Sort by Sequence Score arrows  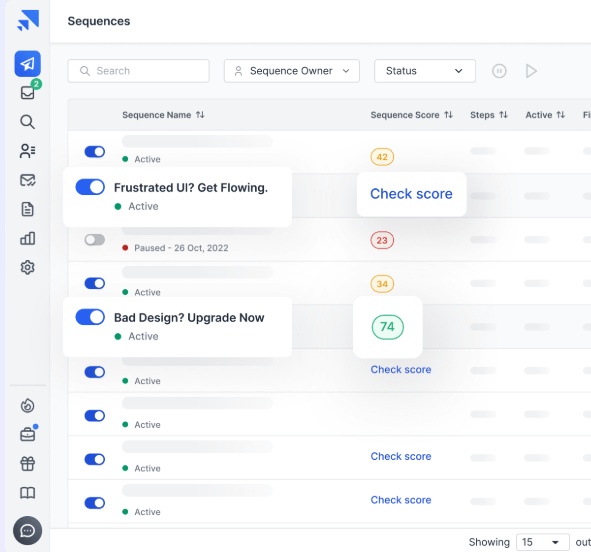[448, 115]
